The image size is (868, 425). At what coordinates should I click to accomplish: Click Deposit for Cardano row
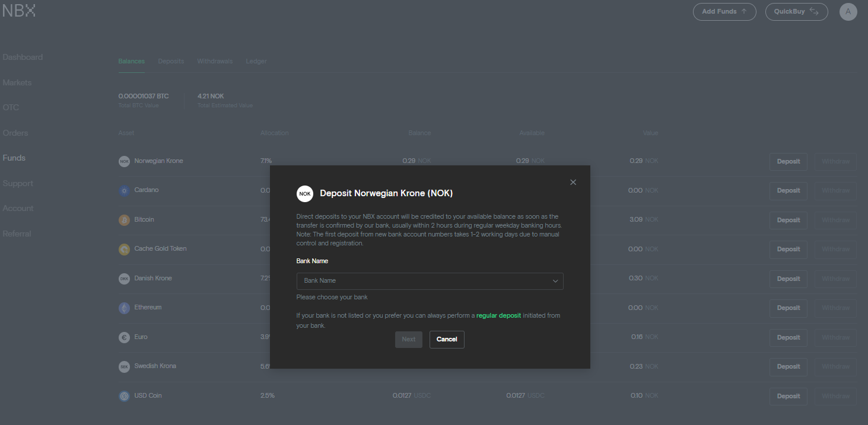(788, 191)
